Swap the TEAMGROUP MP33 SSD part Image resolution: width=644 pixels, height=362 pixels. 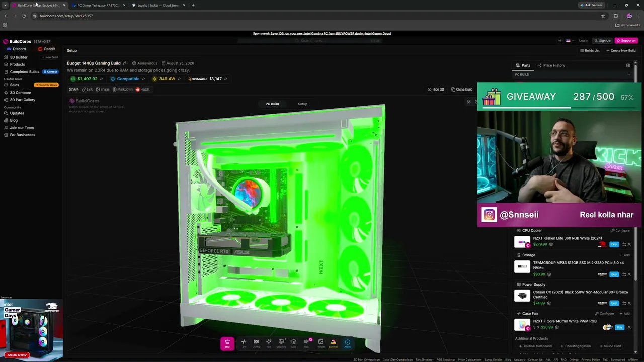624,274
